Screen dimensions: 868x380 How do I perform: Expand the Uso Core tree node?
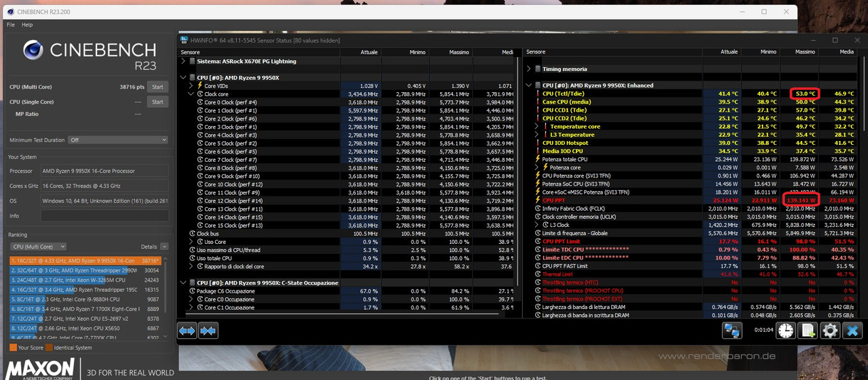coord(191,242)
